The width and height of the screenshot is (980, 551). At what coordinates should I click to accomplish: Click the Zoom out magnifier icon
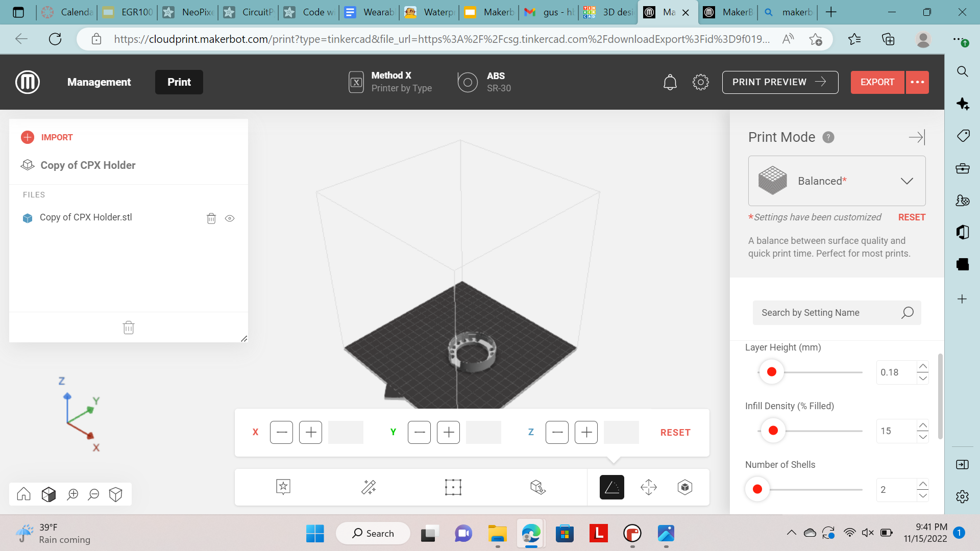(x=93, y=494)
